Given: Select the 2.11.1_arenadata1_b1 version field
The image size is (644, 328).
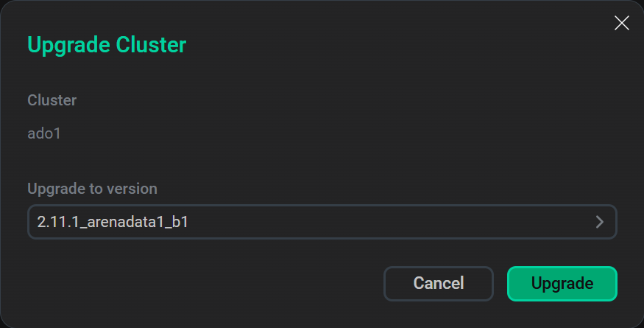Looking at the screenshot, I should (322, 222).
